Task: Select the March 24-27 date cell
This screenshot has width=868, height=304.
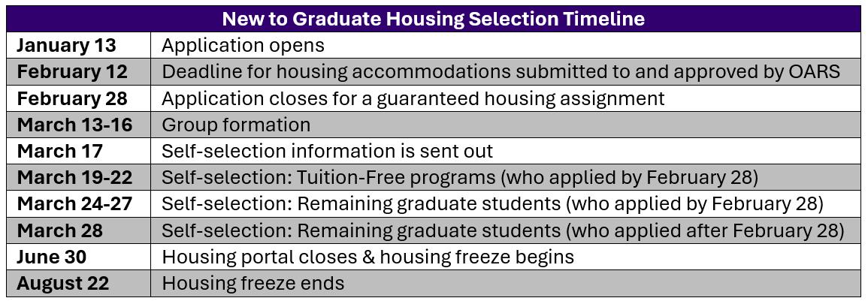Action: pos(79,204)
